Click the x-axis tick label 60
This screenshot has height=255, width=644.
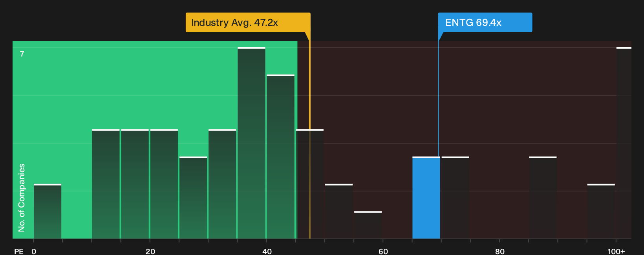(383, 251)
